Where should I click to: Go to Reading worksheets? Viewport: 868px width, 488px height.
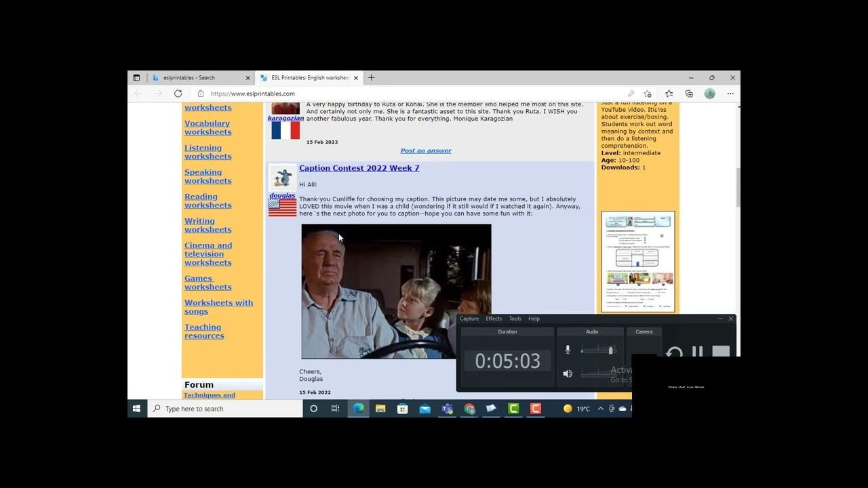(208, 201)
